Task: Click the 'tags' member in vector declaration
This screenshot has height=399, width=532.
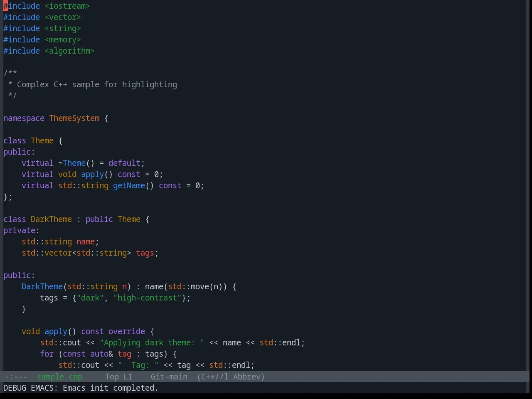Action: coord(145,253)
